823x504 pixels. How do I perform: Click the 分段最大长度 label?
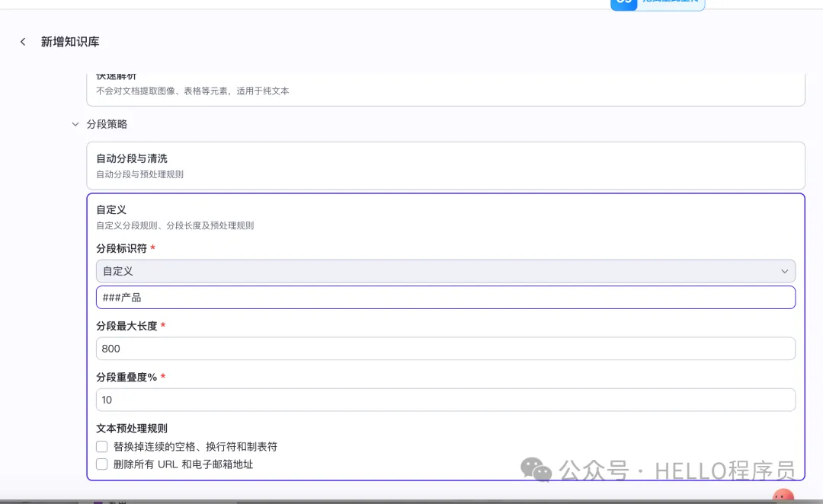[x=126, y=326]
